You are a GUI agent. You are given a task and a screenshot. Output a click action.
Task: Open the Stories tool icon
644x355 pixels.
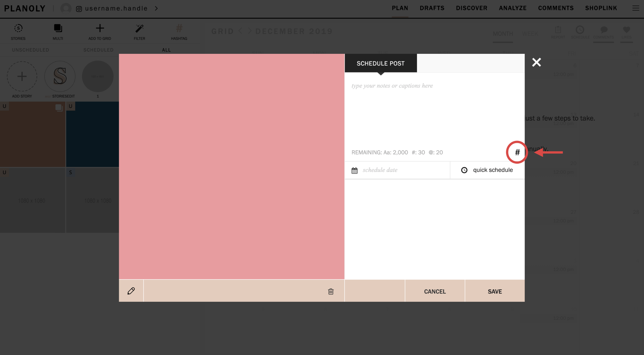(18, 28)
